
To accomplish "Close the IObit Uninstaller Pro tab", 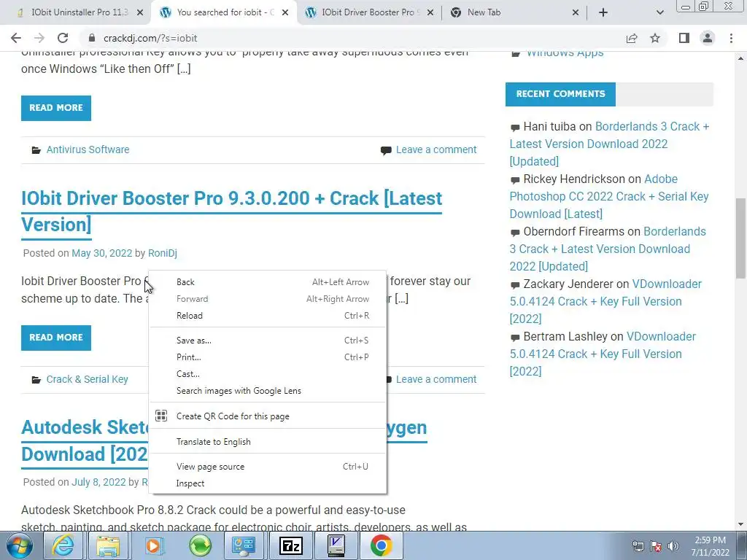I will click(140, 12).
